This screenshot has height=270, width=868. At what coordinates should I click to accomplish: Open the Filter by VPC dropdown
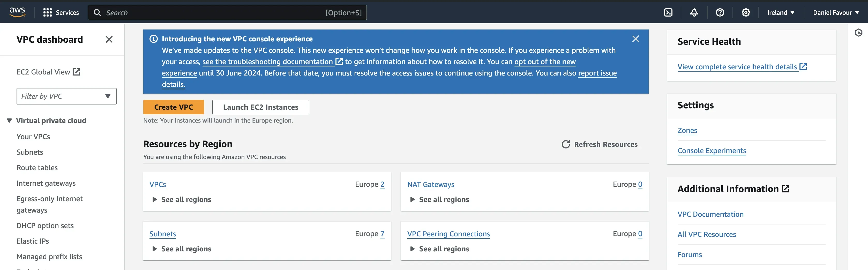point(66,96)
